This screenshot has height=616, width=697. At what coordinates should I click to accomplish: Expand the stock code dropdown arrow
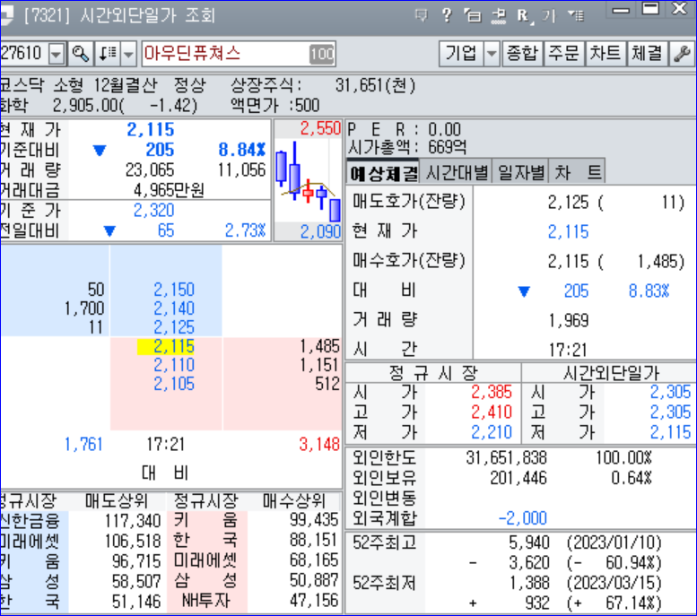click(x=57, y=54)
